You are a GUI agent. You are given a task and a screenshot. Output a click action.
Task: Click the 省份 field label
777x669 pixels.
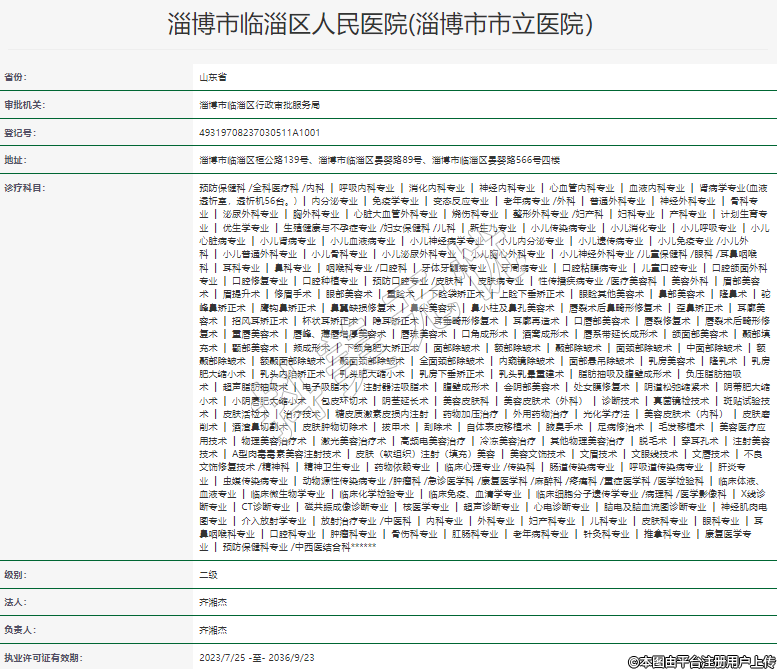coord(16,76)
